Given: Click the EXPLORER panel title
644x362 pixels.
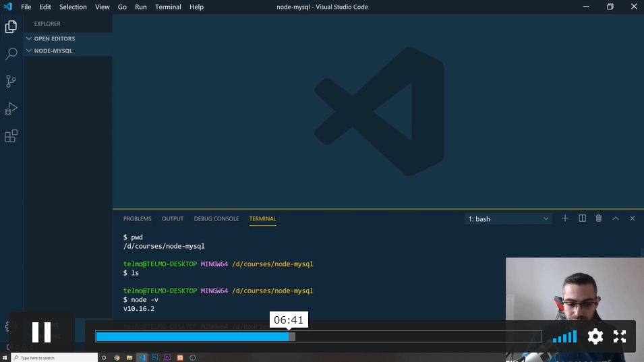Looking at the screenshot, I should pyautogui.click(x=47, y=24).
